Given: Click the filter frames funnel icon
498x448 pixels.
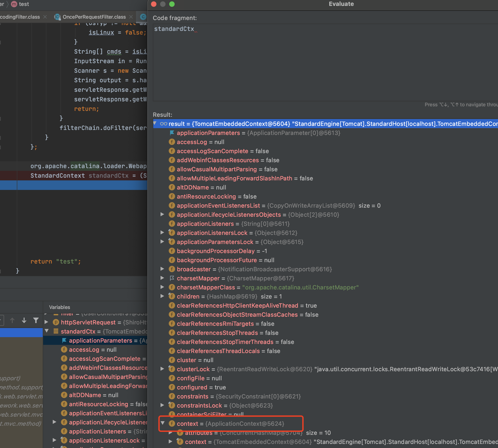Looking at the screenshot, I should 36,320.
